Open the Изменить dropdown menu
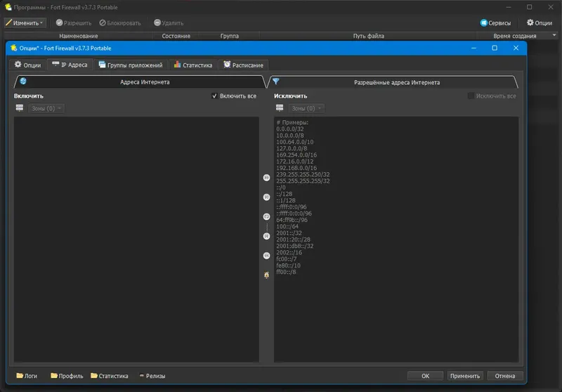Image resolution: width=562 pixels, height=392 pixels. (25, 23)
